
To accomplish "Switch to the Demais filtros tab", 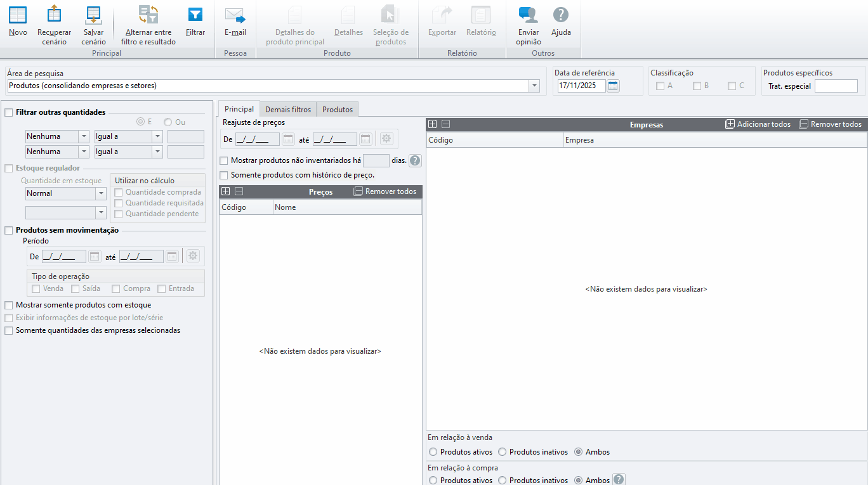I will (288, 110).
